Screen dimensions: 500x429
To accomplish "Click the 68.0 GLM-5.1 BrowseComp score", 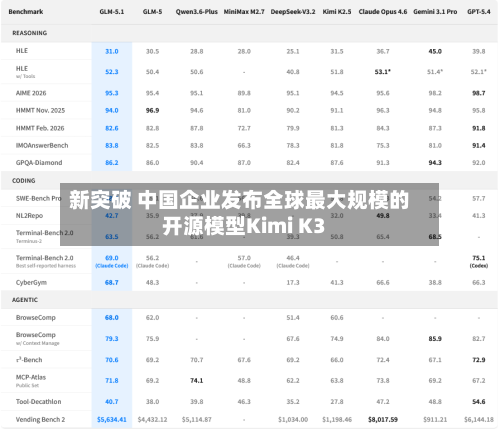I will click(112, 318).
